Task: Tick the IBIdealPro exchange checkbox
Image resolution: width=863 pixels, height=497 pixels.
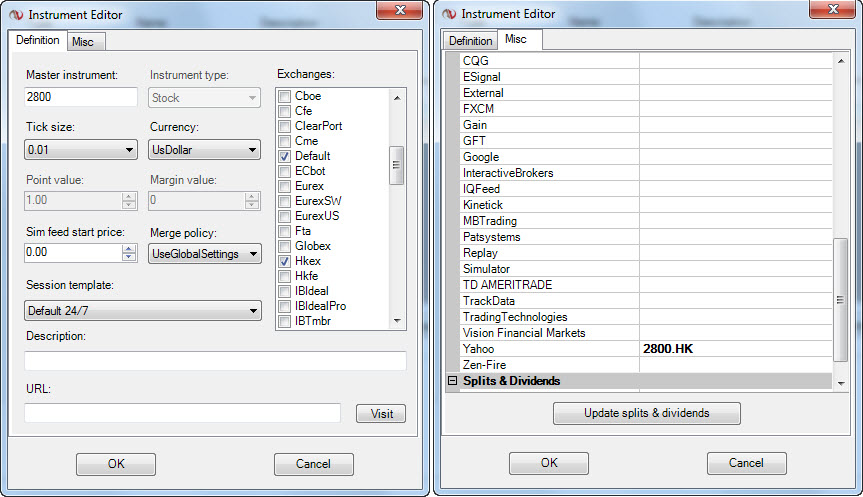Action: click(285, 306)
